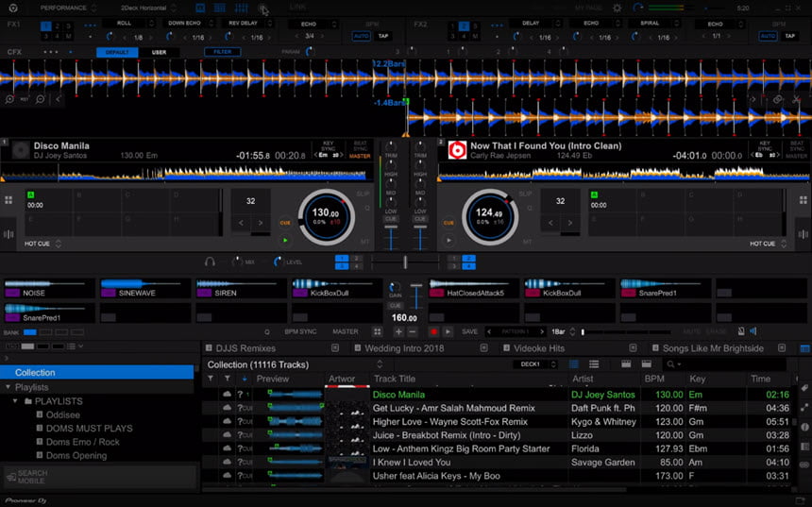Assign FX1 to deck 1
Viewport: 812px width, 507px height.
(45, 25)
